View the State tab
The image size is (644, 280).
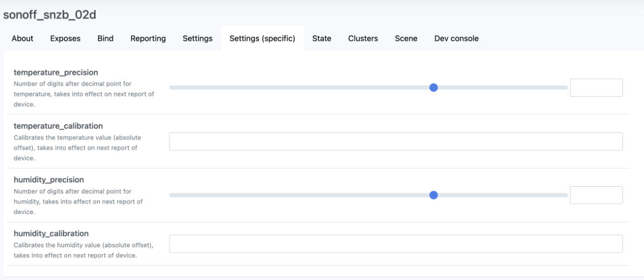[321, 39]
